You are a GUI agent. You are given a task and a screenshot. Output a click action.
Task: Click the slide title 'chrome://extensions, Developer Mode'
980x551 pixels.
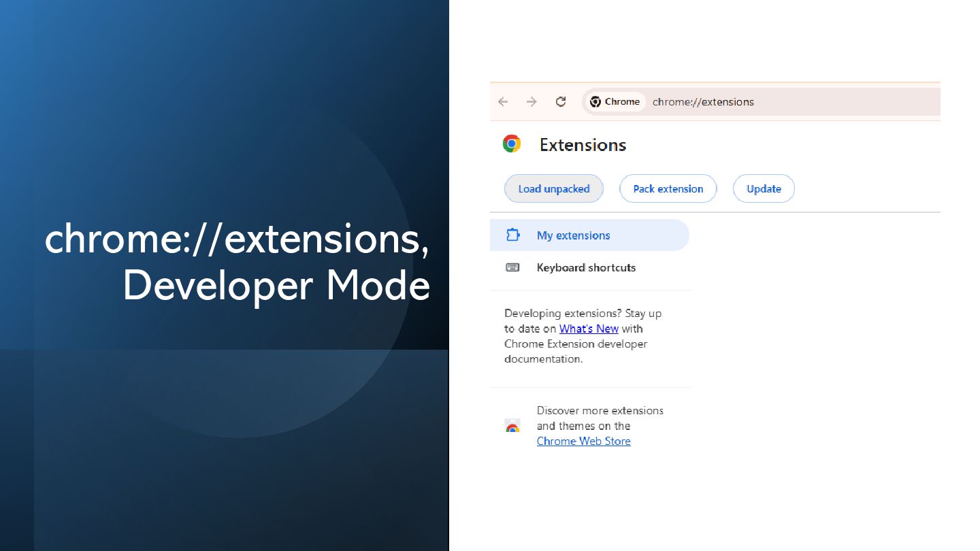click(x=237, y=262)
